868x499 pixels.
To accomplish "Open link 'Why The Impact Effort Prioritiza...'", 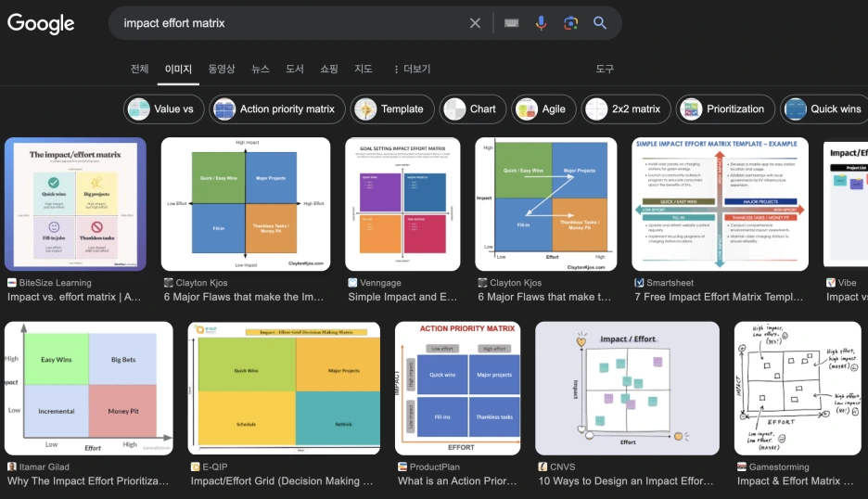I will 88,480.
